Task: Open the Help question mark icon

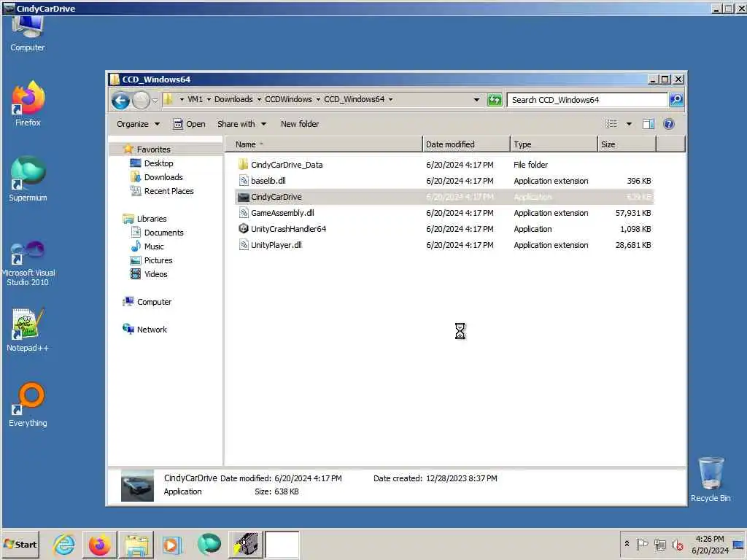Action: click(x=669, y=124)
